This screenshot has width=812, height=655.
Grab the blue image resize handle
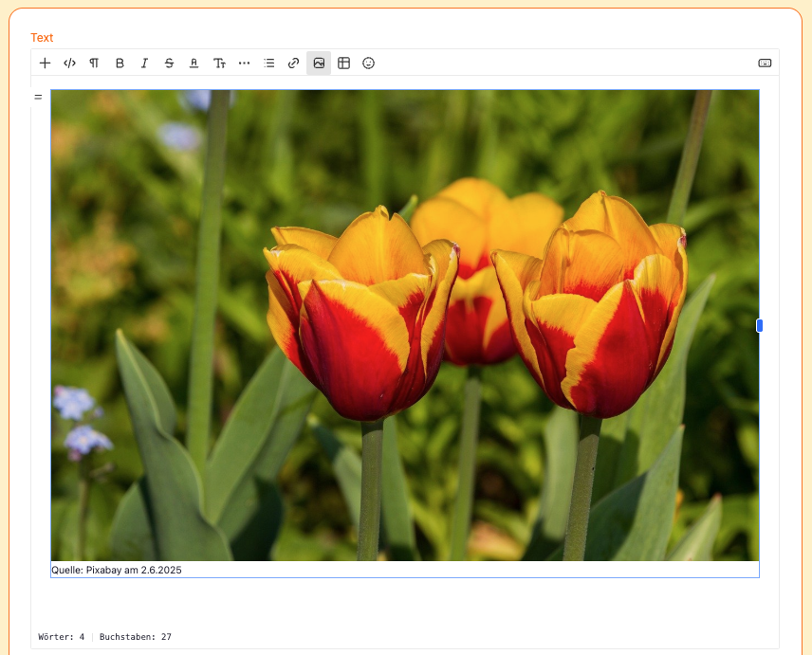759,326
